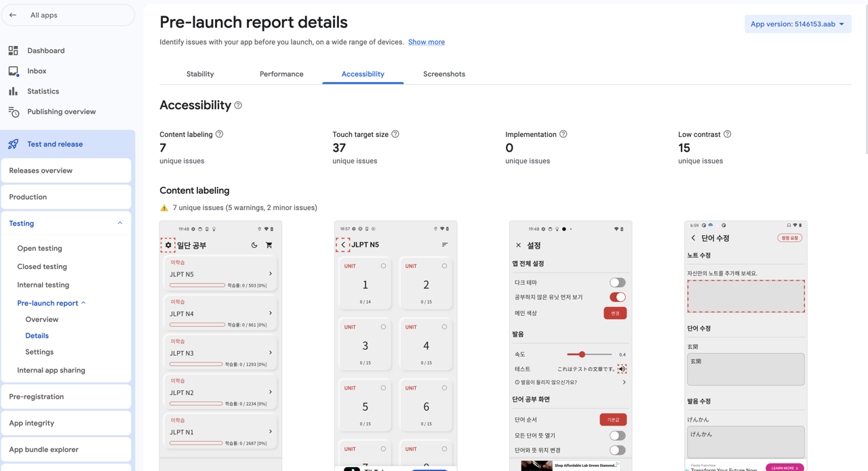This screenshot has width=868, height=471.
Task: Click the warning triangle near 7 unique issues
Action: pos(163,207)
